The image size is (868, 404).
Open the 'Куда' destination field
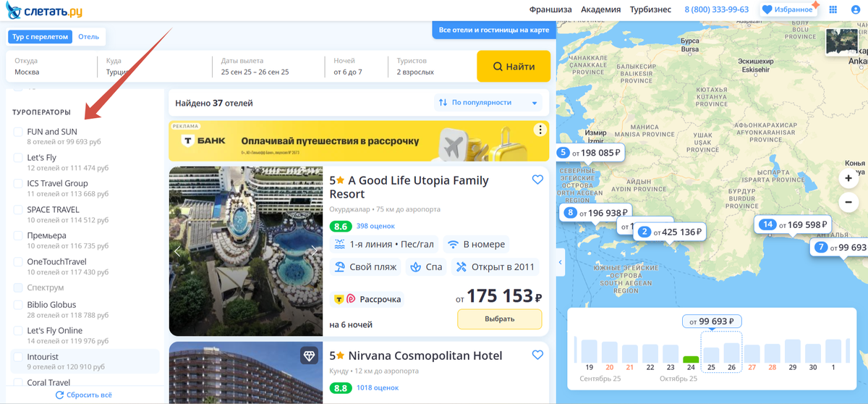click(x=155, y=67)
